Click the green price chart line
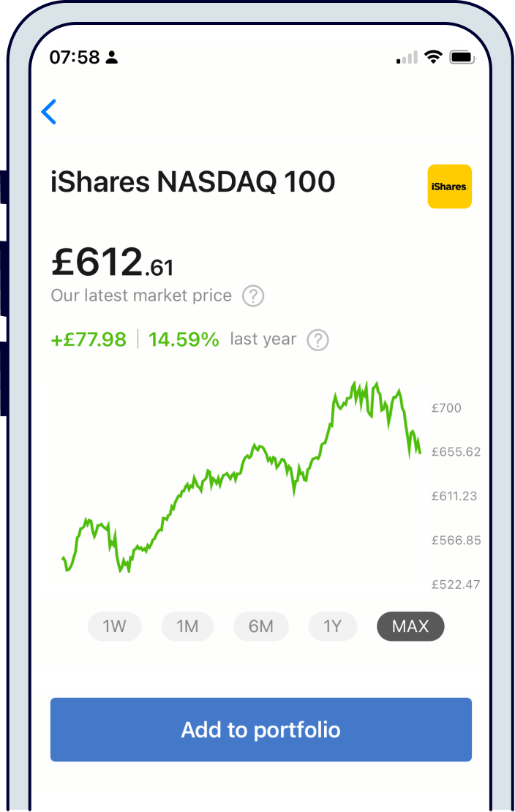The height and width of the screenshot is (812, 515). [x=241, y=468]
